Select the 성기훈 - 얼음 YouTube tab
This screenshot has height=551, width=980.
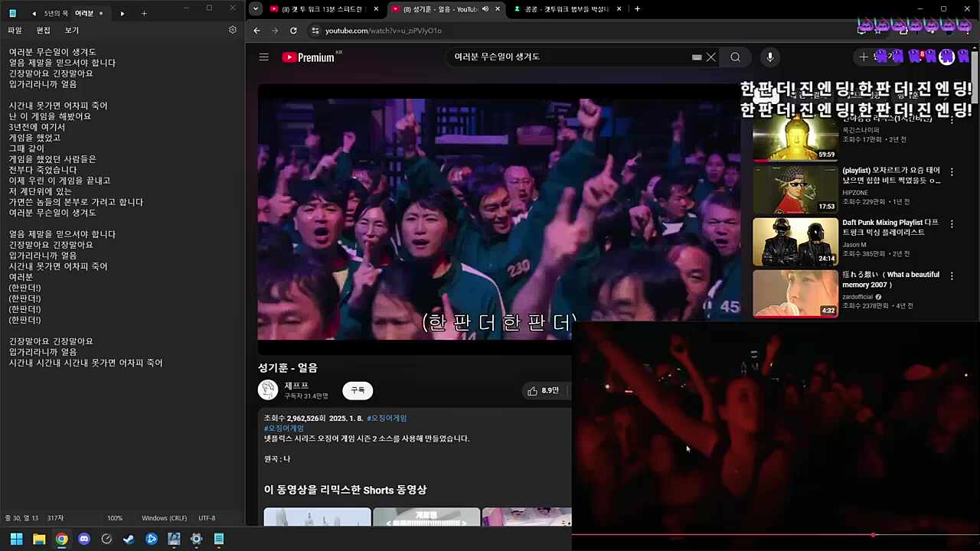coord(440,9)
